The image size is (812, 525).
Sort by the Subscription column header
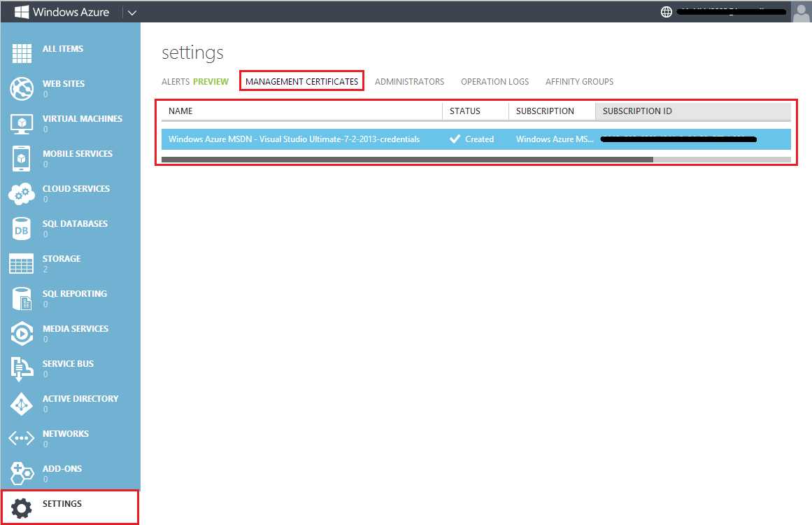(552, 111)
